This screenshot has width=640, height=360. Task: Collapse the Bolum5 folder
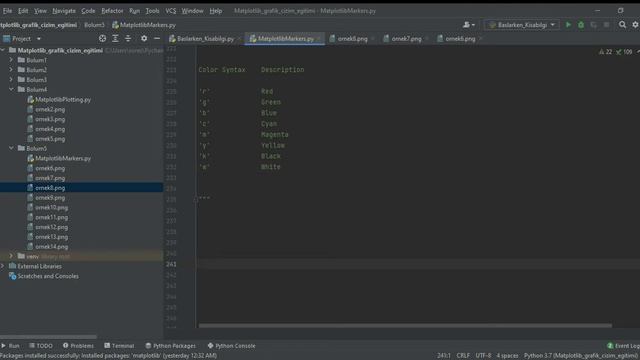coord(11,148)
